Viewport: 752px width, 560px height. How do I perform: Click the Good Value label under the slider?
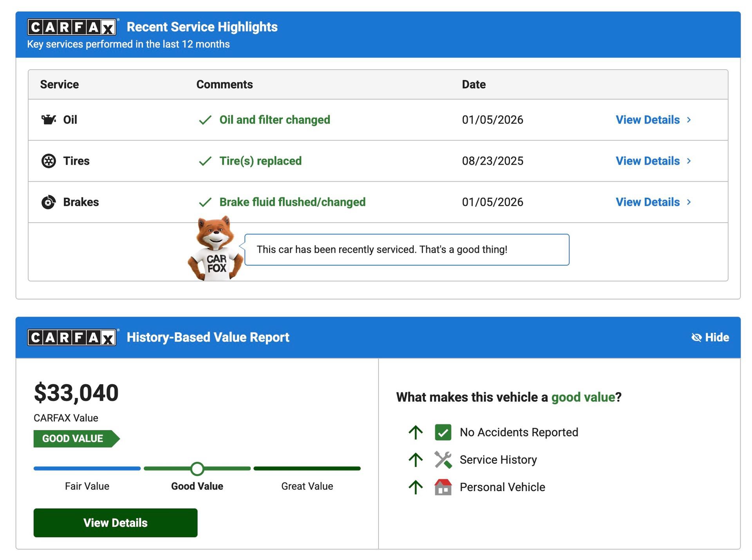click(197, 486)
